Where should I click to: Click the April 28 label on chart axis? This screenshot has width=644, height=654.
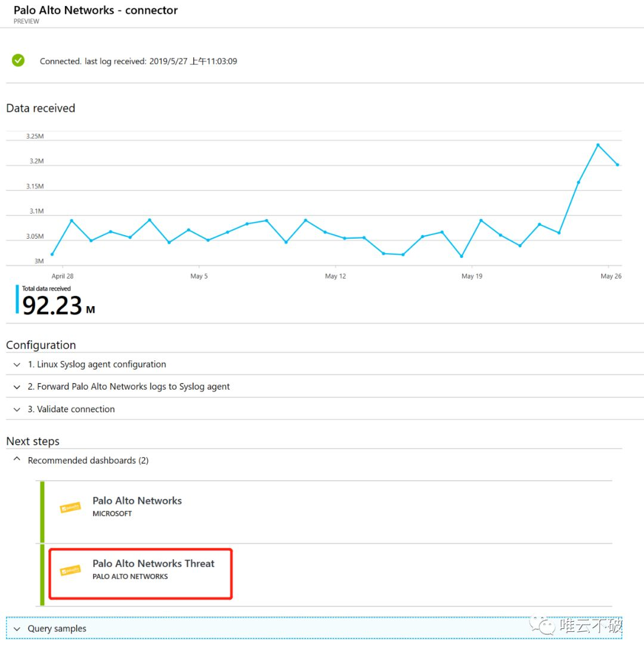[x=63, y=276]
